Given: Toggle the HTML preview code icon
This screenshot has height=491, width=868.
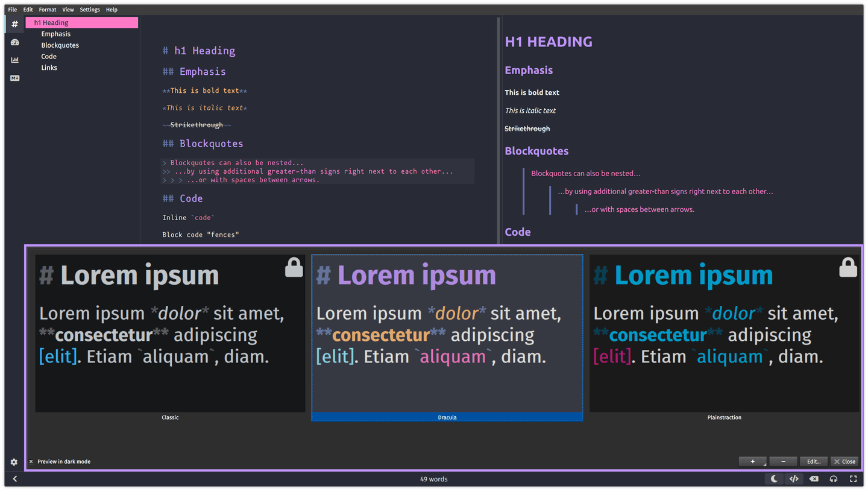Looking at the screenshot, I should [794, 479].
